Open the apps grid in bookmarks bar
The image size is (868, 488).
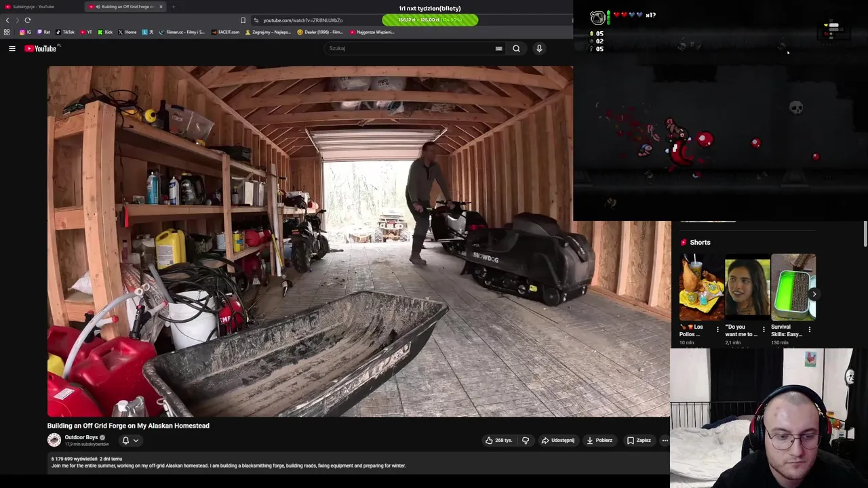(x=7, y=32)
